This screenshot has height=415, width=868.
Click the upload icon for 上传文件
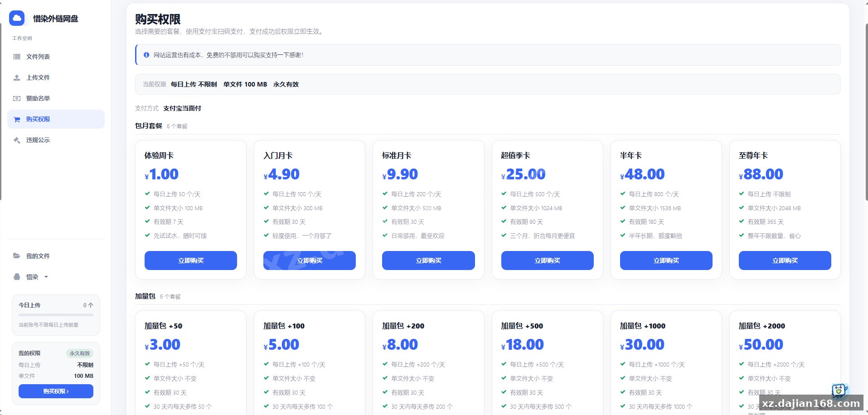click(x=17, y=77)
